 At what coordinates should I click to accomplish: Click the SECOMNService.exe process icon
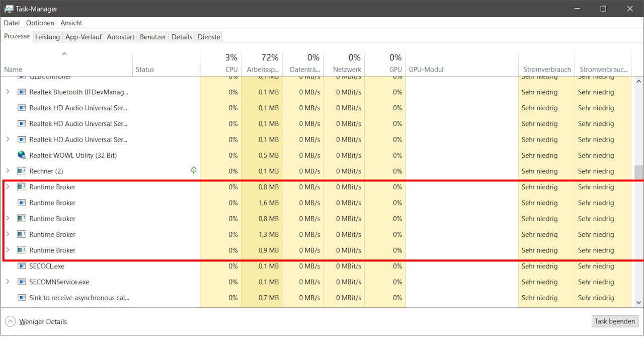[x=21, y=282]
